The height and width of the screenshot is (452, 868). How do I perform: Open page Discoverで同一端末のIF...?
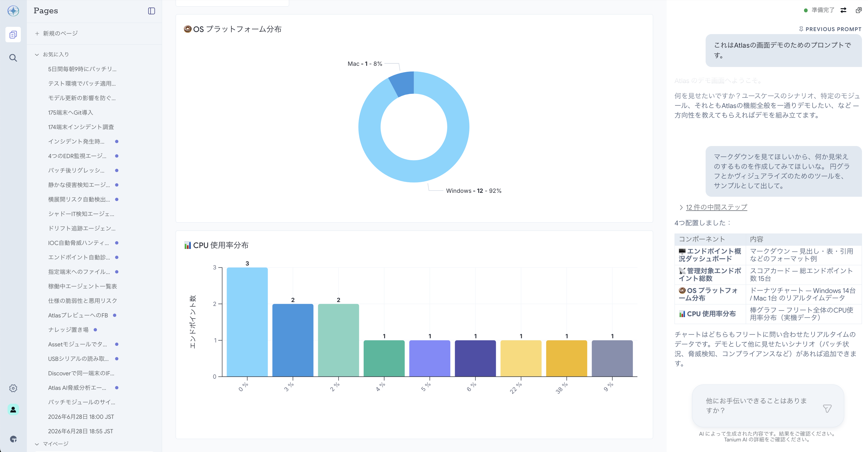(x=81, y=373)
